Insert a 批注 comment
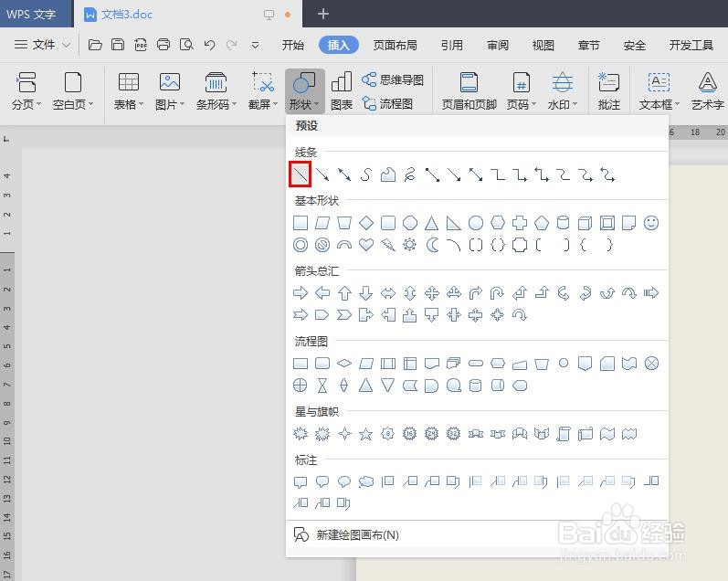This screenshot has width=728, height=581. pos(608,91)
